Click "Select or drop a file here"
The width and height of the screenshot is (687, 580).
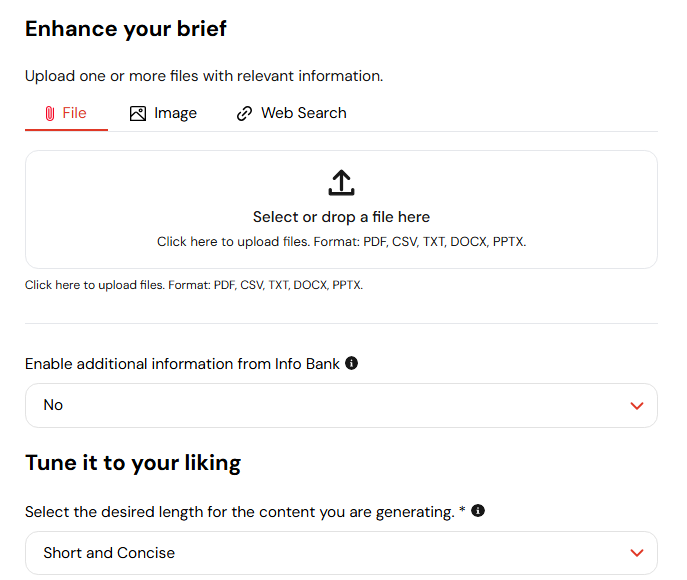[341, 217]
